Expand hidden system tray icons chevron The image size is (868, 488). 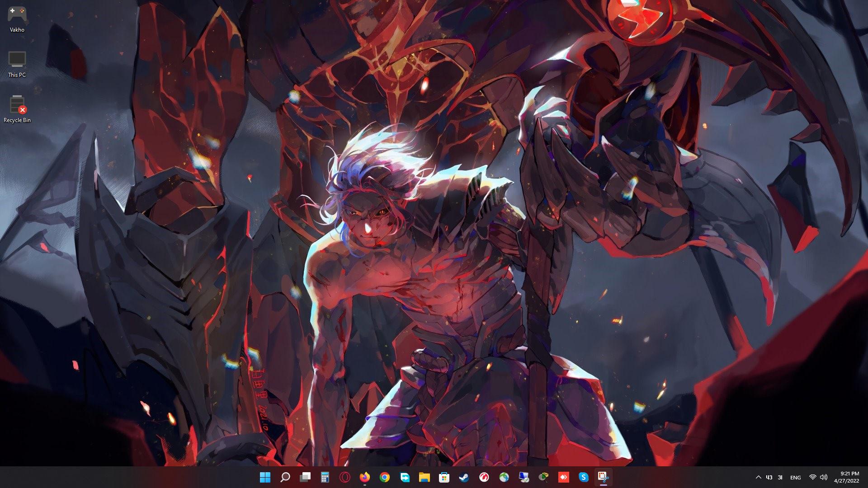(x=758, y=477)
